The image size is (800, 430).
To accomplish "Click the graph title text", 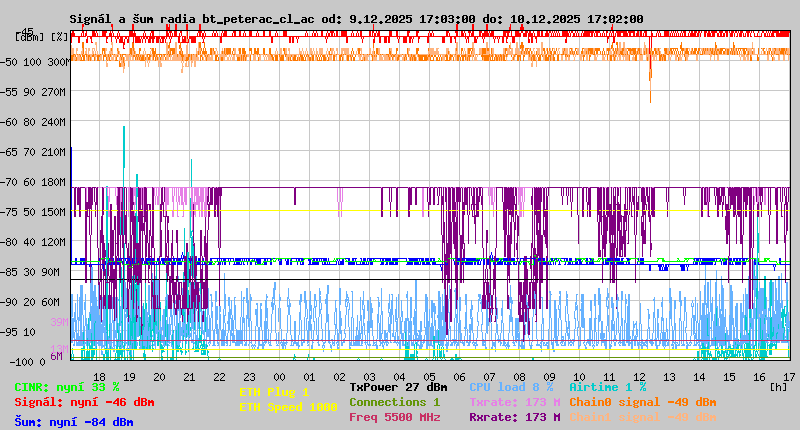I will (356, 19).
